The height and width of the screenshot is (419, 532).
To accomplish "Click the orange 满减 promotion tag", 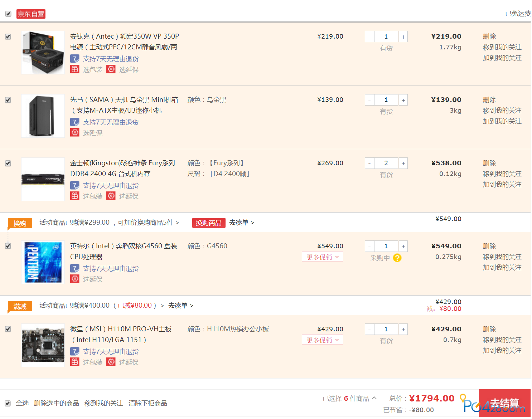I will pyautogui.click(x=20, y=306).
